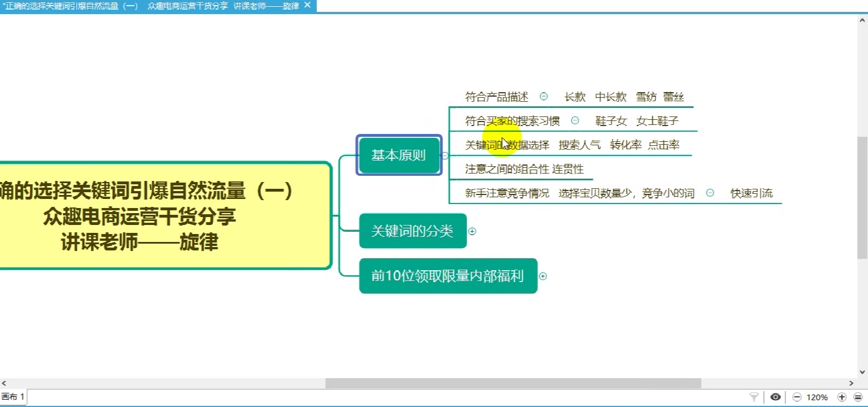Select the 点击率 node
The width and height of the screenshot is (868, 407).
coord(664,145)
